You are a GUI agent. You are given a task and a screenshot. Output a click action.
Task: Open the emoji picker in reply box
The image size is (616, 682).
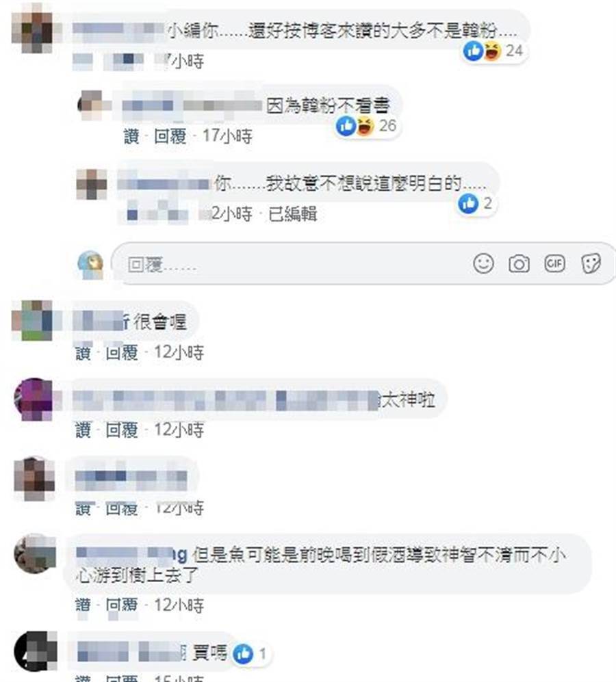point(483,263)
